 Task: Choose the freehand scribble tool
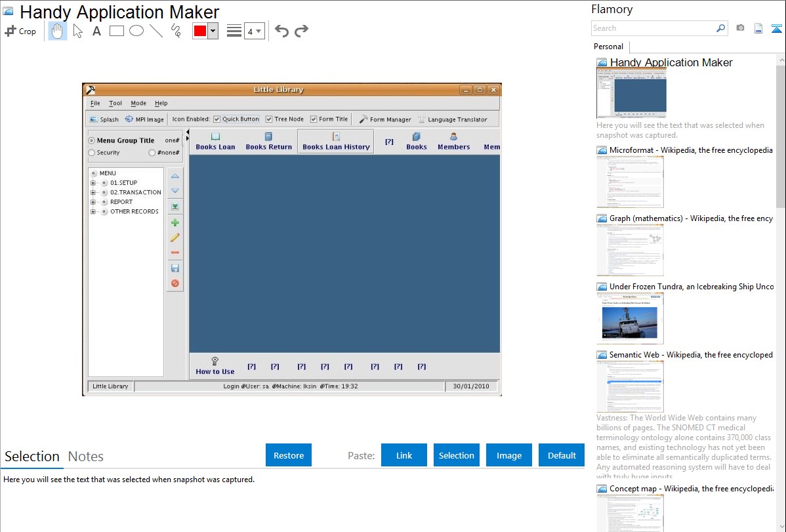click(x=176, y=31)
